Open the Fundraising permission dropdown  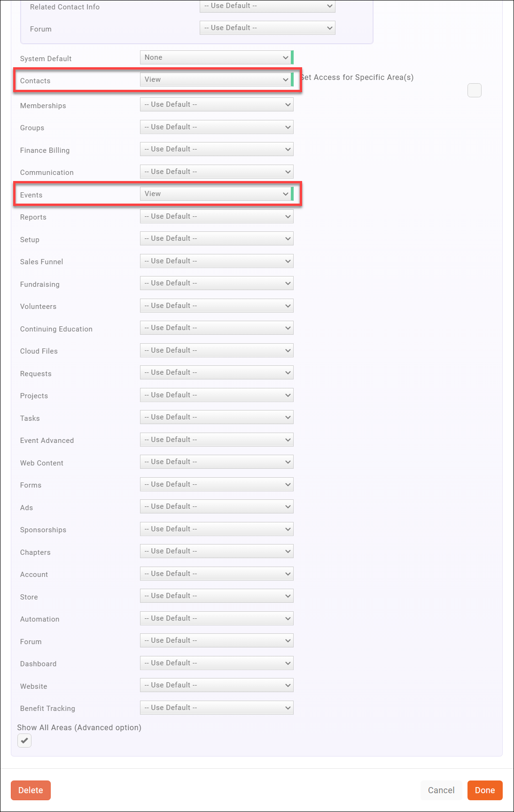[217, 283]
